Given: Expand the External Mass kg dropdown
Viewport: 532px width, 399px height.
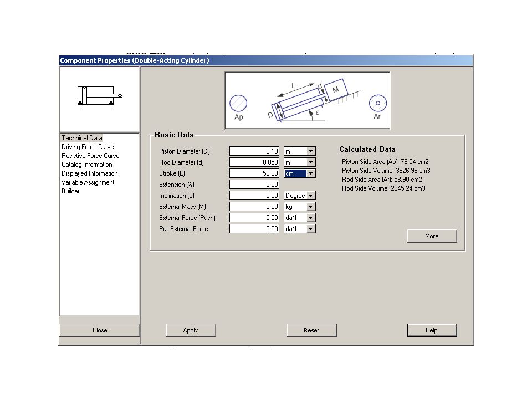Looking at the screenshot, I should click(310, 207).
